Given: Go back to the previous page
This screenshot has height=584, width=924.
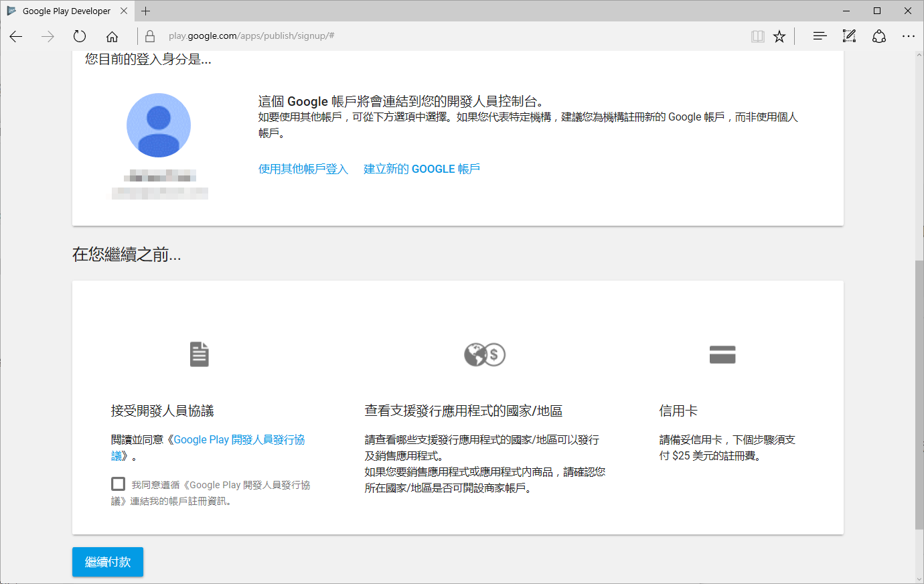Looking at the screenshot, I should pyautogui.click(x=16, y=36).
